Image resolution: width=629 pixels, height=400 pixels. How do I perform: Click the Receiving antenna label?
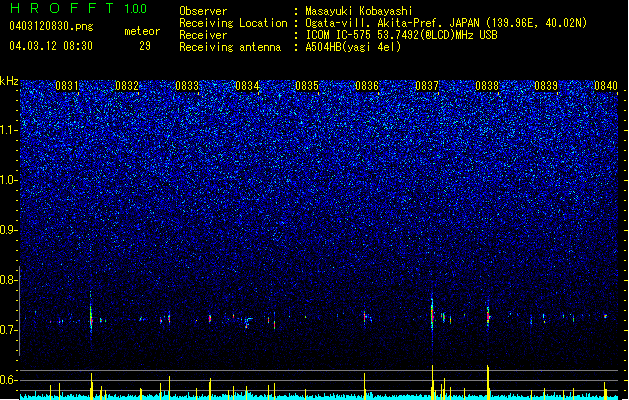click(230, 47)
